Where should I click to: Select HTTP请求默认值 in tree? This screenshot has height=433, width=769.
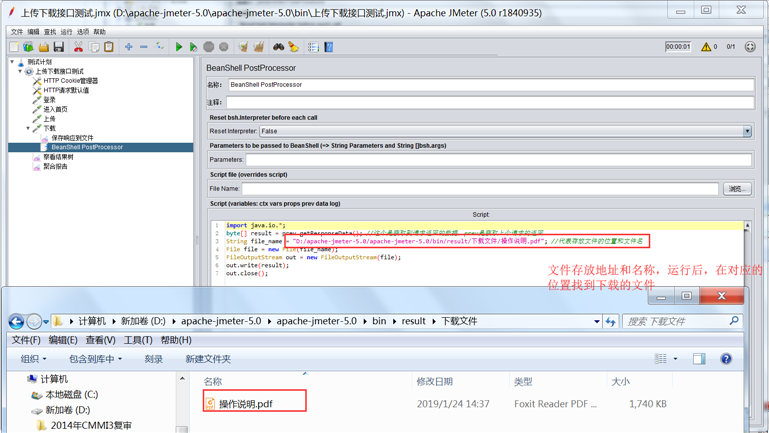(x=66, y=90)
